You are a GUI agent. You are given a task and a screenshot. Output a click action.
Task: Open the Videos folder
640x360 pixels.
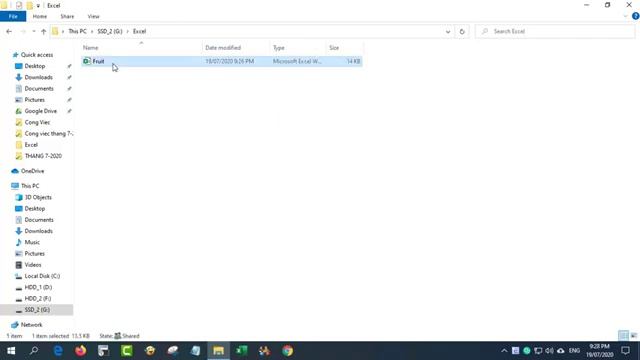pyautogui.click(x=33, y=265)
